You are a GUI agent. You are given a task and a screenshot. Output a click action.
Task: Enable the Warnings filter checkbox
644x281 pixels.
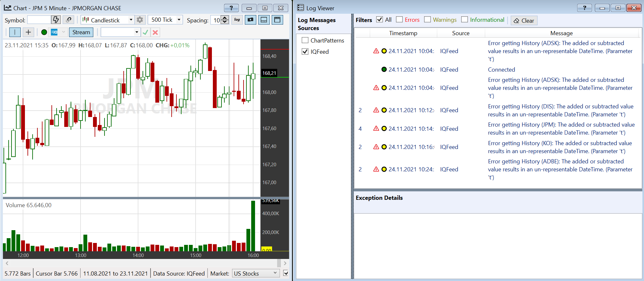pyautogui.click(x=427, y=20)
